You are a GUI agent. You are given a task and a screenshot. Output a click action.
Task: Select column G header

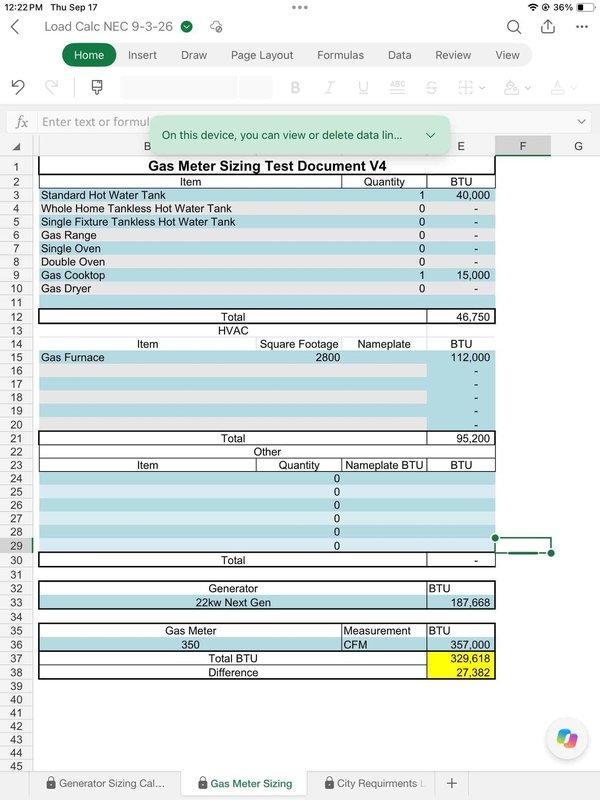578,146
